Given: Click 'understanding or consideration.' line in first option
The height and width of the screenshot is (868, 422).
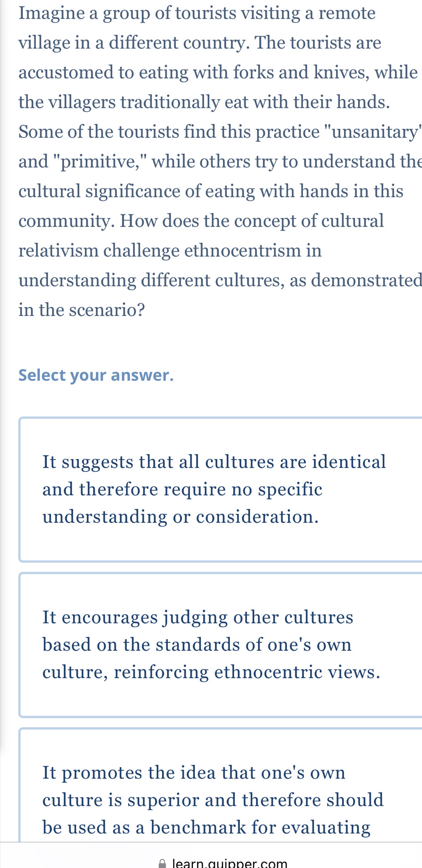Looking at the screenshot, I should pyautogui.click(x=181, y=517).
